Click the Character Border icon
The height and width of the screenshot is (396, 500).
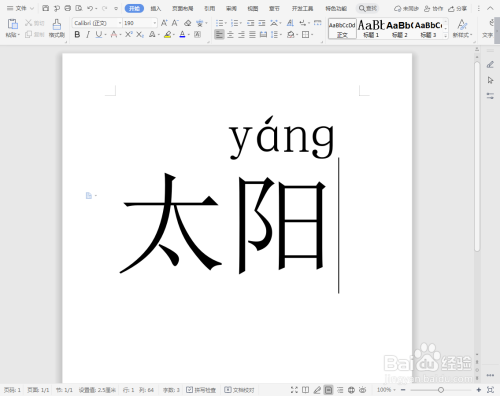click(x=197, y=34)
